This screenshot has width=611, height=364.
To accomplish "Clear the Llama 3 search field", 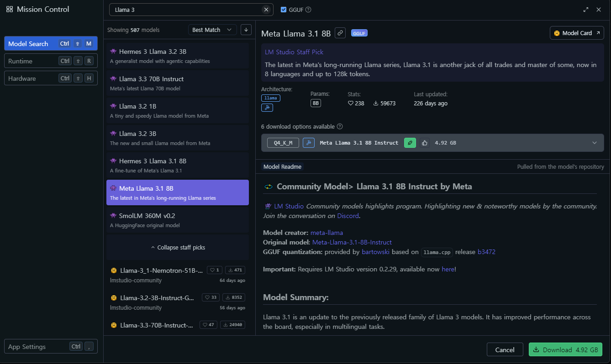I will (x=266, y=10).
